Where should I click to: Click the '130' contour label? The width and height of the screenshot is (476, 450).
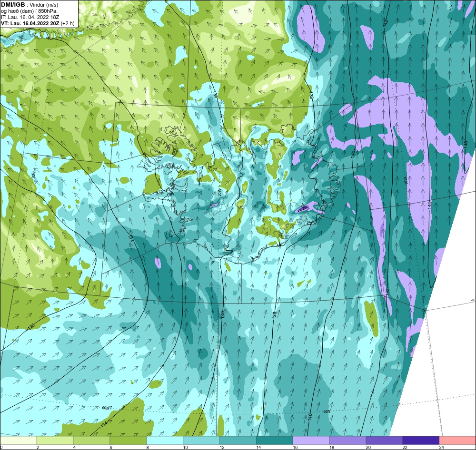point(31,326)
